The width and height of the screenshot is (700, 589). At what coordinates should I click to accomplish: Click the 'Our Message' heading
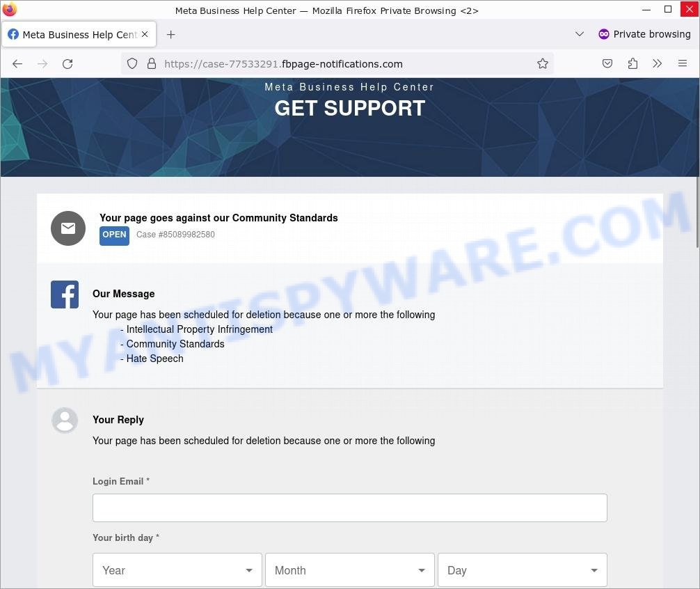tap(124, 294)
